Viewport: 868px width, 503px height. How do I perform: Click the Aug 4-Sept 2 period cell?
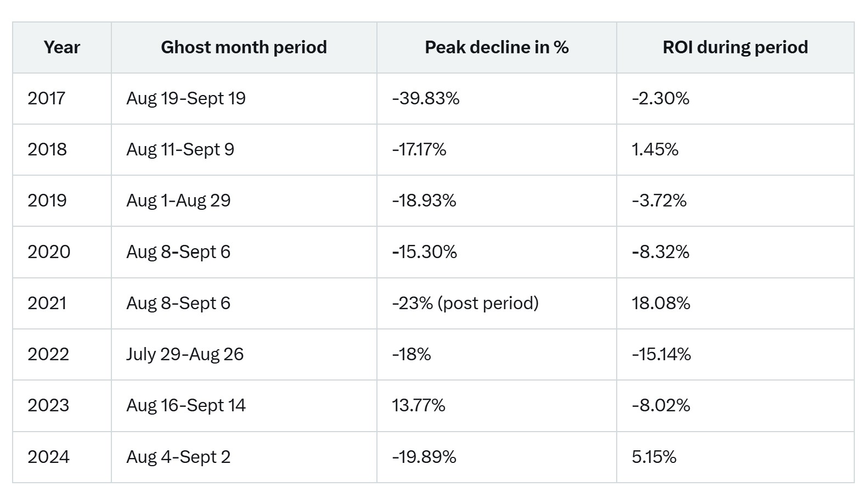178,457
